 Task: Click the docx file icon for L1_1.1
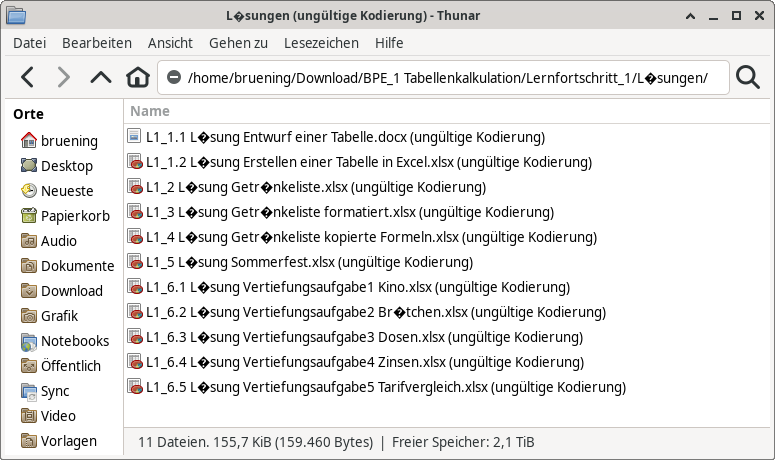click(135, 137)
